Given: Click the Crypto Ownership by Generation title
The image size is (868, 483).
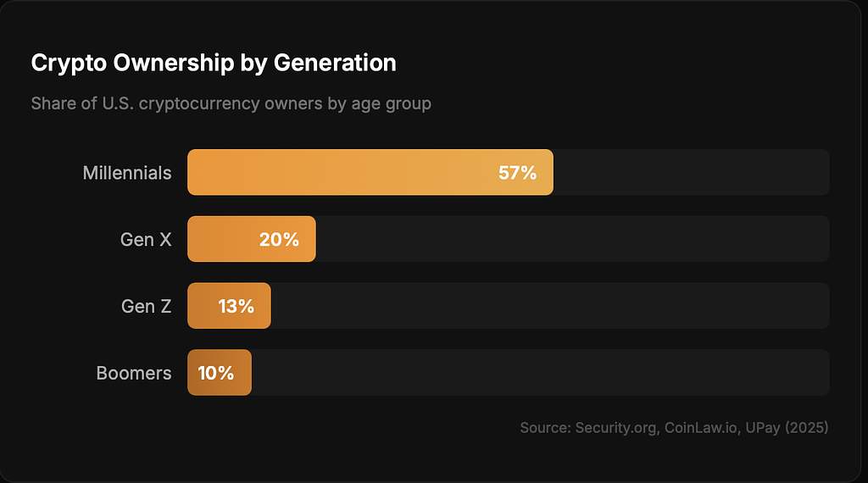Looking at the screenshot, I should 213,63.
